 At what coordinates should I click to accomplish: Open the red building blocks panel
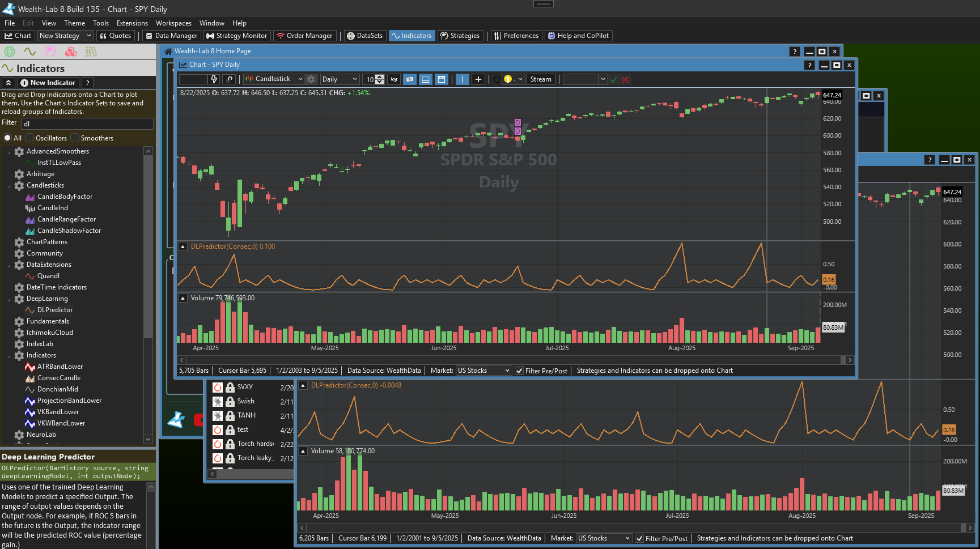(71, 52)
